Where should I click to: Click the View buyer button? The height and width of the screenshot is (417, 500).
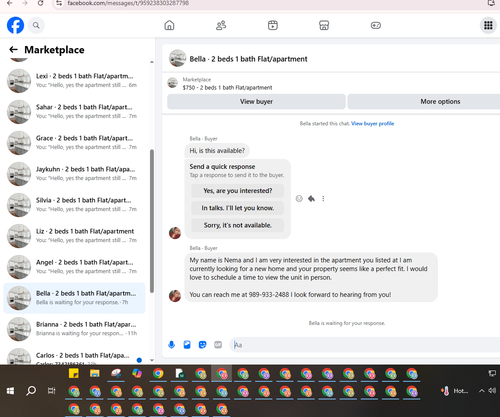[x=256, y=101]
